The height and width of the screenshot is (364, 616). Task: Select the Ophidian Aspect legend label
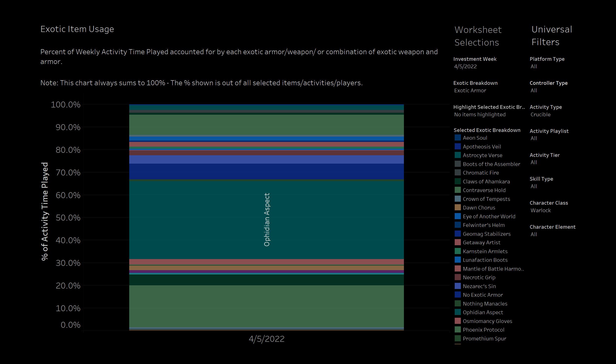(x=483, y=312)
